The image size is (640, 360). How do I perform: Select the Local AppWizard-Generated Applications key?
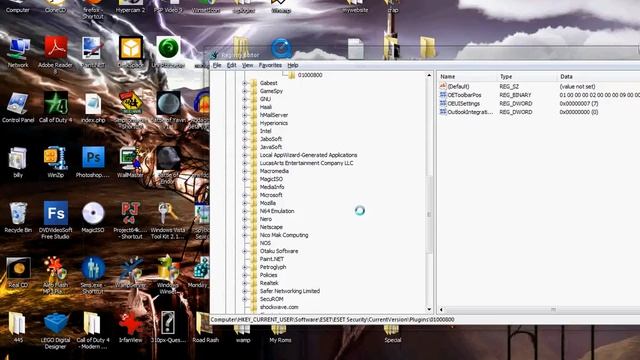click(x=309, y=155)
